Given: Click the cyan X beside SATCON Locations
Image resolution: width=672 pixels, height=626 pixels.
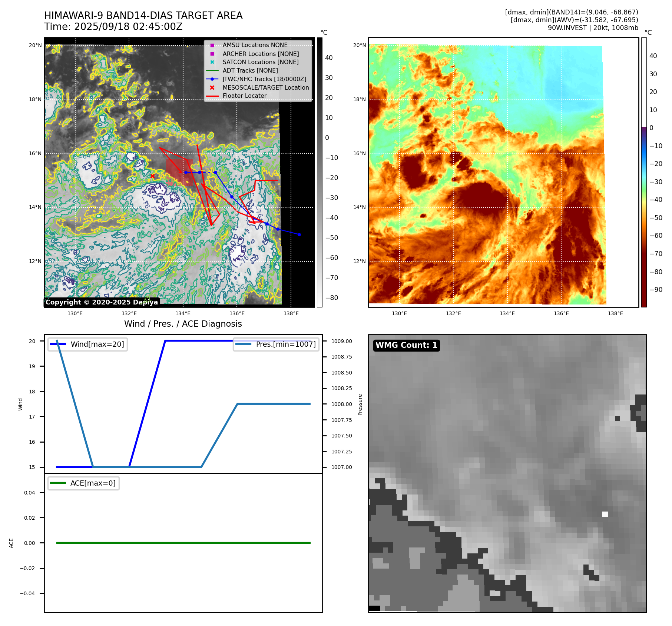Looking at the screenshot, I should (x=212, y=62).
